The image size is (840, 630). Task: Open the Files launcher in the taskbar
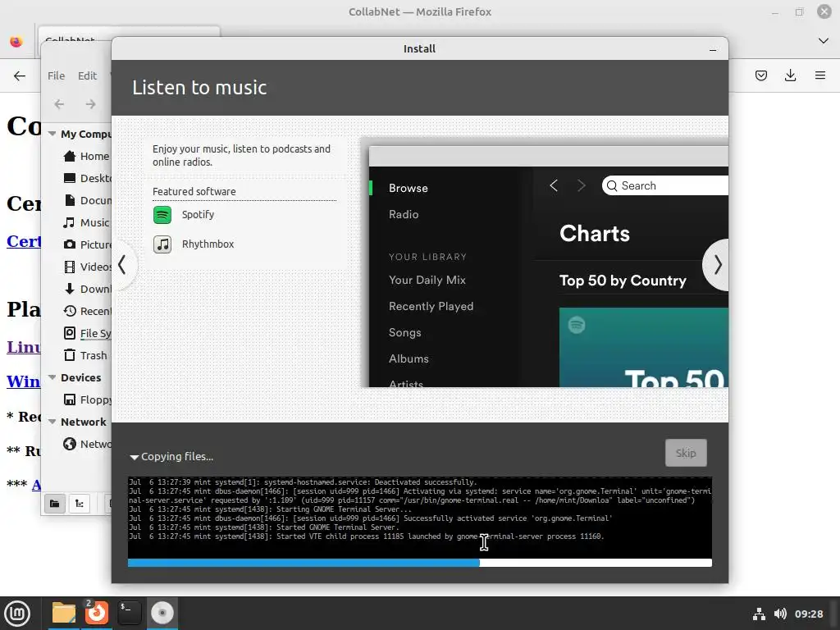pyautogui.click(x=64, y=613)
